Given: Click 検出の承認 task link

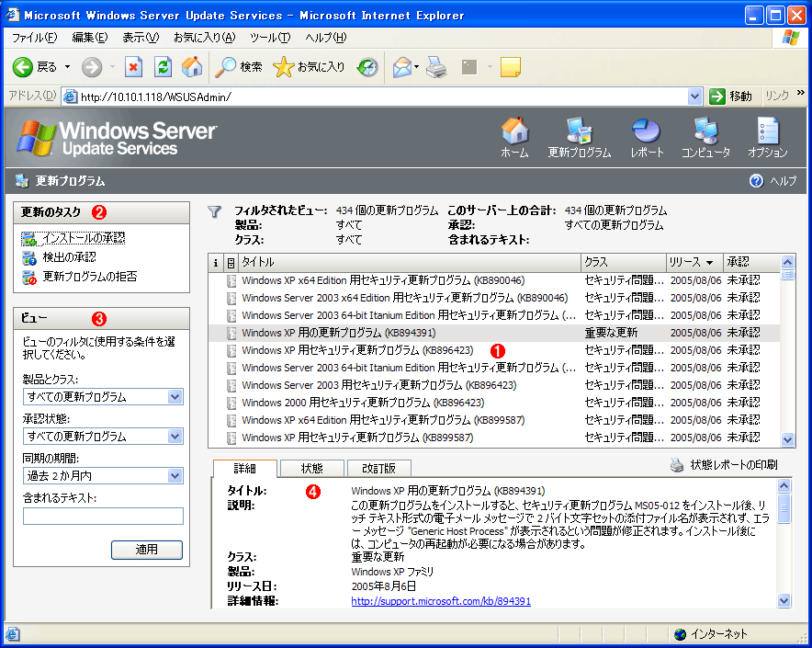Looking at the screenshot, I should coord(70,257).
